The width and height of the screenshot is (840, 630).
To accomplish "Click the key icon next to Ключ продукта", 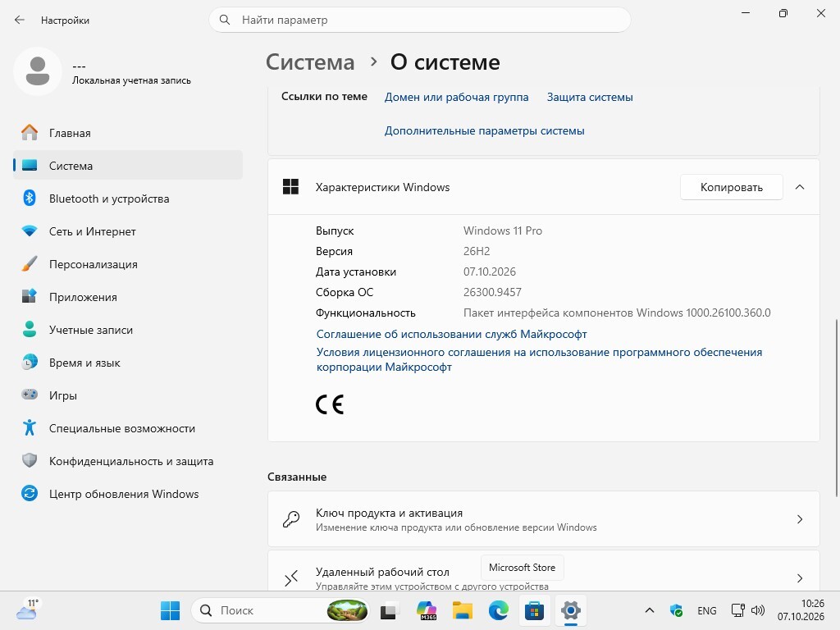I will click(x=291, y=519).
